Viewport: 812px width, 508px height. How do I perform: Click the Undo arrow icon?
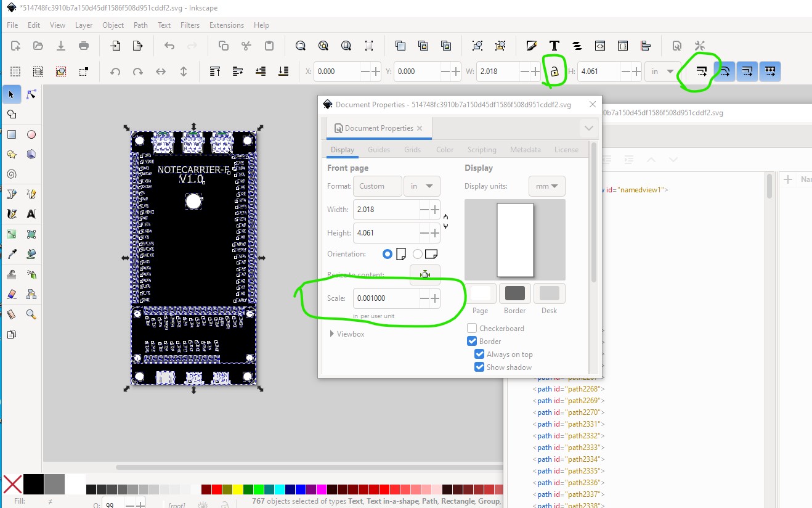pos(169,46)
